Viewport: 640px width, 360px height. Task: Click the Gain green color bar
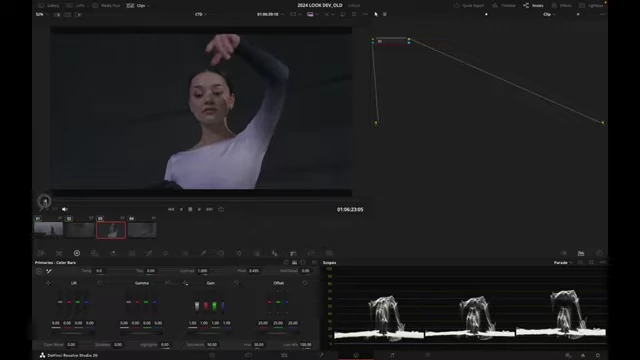[214, 306]
